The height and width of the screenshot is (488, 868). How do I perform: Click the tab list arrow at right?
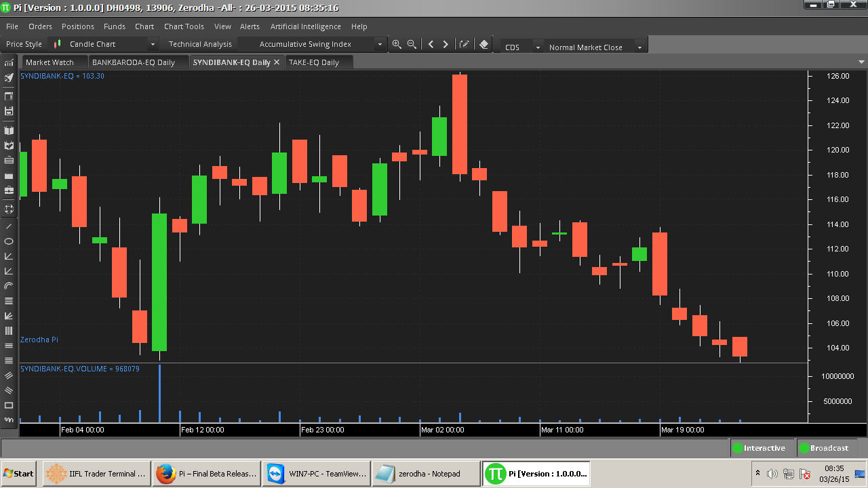(862, 62)
